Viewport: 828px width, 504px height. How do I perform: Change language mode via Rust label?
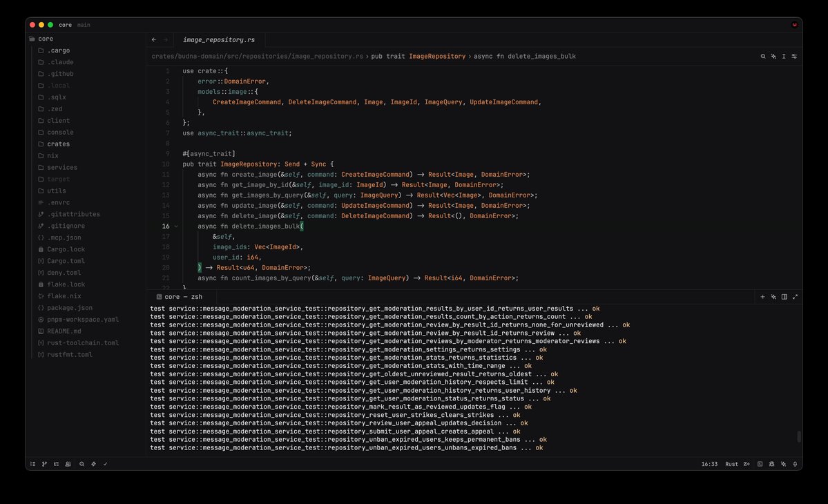pos(731,464)
